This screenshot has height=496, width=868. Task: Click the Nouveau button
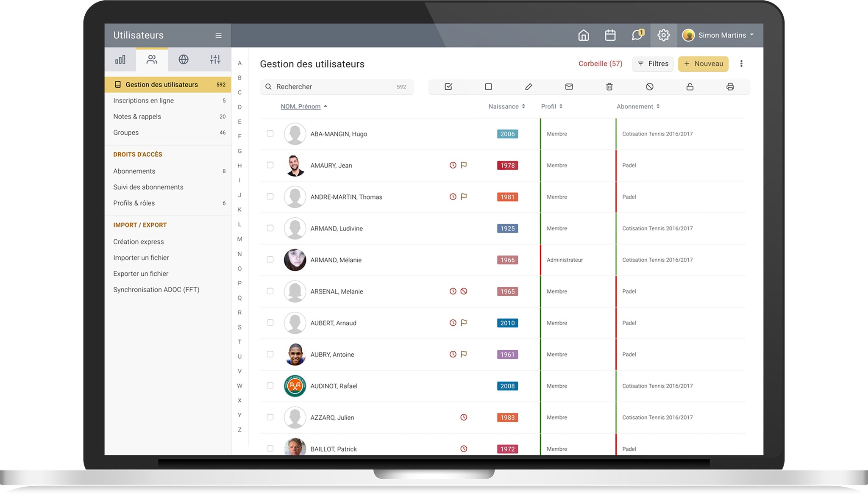(703, 64)
